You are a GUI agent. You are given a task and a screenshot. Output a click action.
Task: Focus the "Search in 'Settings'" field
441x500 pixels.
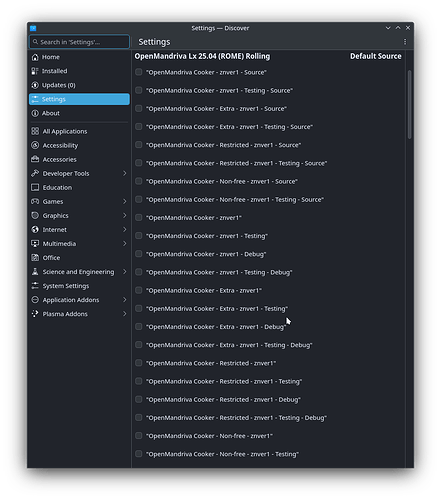click(x=79, y=42)
